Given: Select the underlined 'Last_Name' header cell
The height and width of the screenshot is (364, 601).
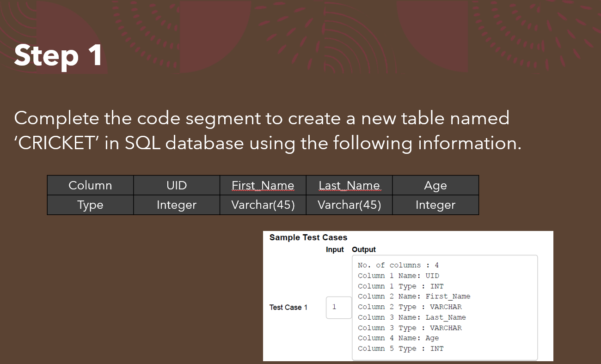Looking at the screenshot, I should (349, 185).
